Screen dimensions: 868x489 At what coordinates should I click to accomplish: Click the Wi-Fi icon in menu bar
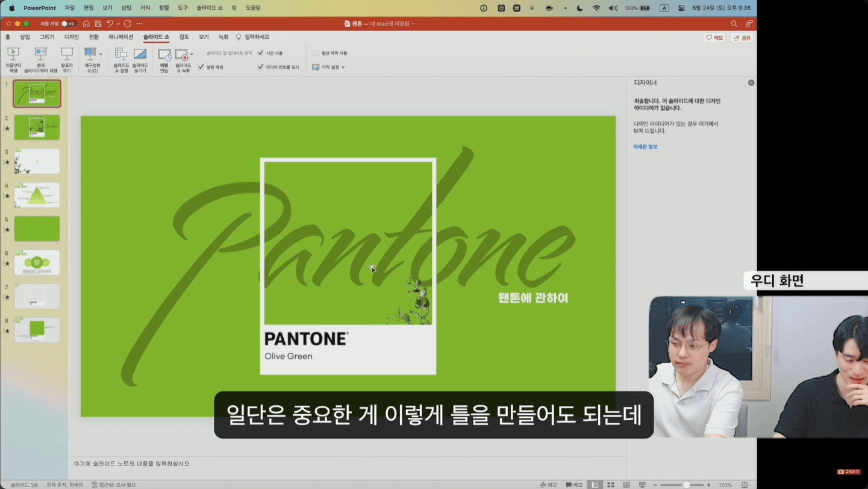(596, 8)
